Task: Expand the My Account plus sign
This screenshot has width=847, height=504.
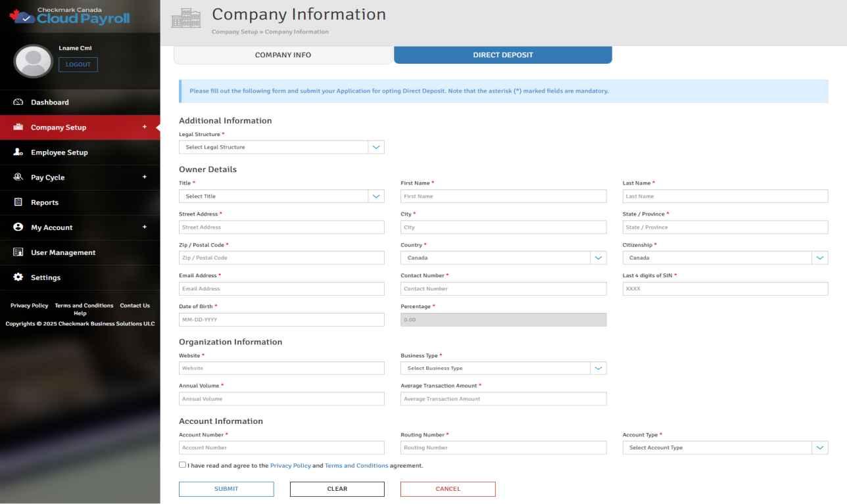Action: [145, 227]
